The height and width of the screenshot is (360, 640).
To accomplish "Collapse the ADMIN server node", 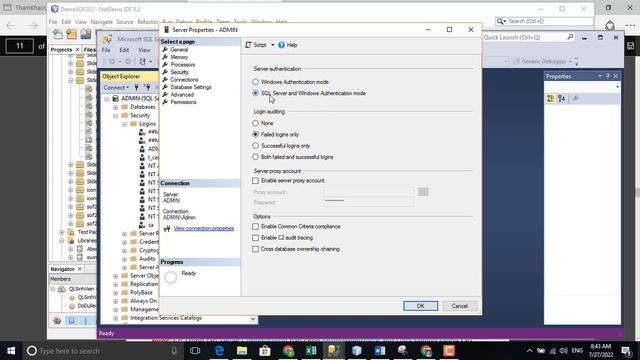I will 107,99.
